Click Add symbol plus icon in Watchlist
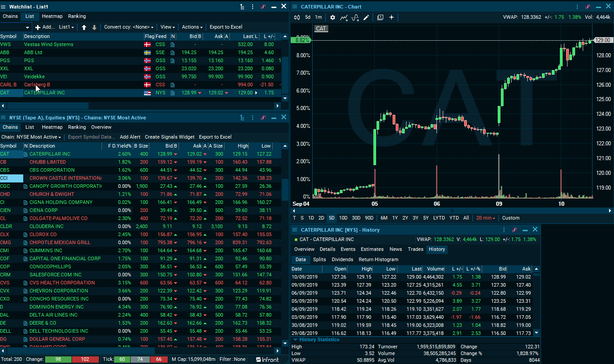This screenshot has height=364, width=614. point(38,27)
